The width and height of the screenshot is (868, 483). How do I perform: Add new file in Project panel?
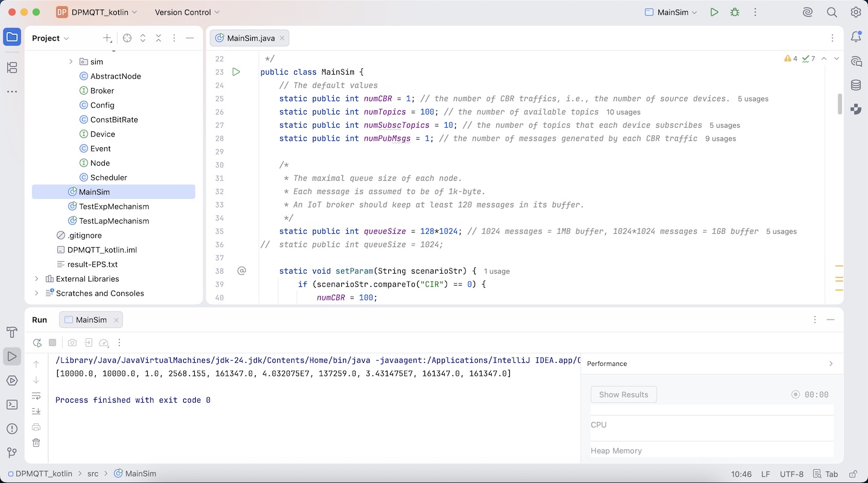(107, 38)
